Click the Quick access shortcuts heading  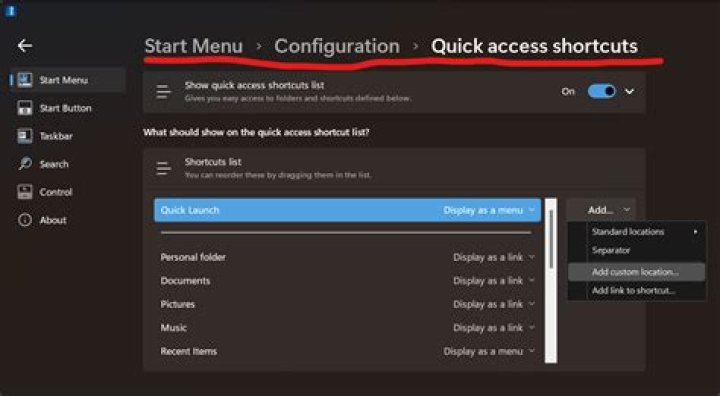coord(534,46)
